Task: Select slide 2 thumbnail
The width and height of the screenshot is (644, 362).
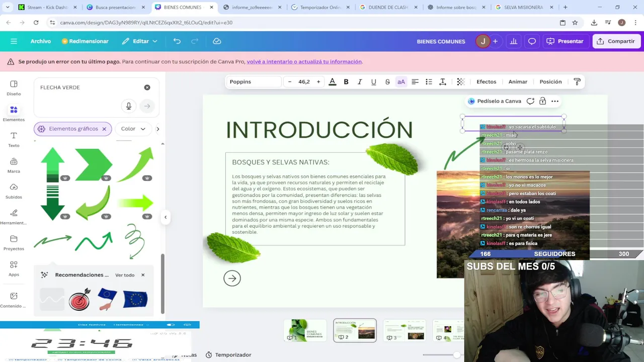Action: point(355,330)
